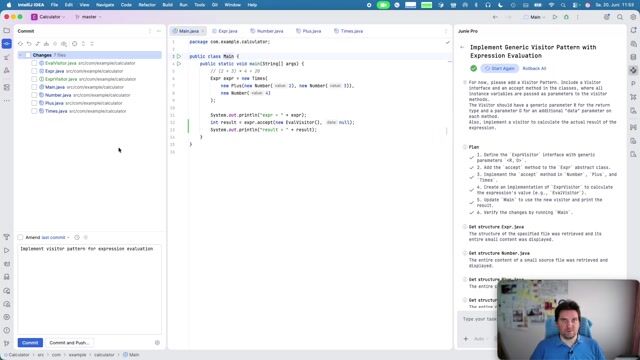640x360 pixels.
Task: Open commit options gear beside Commit and Push
Action: [157, 343]
